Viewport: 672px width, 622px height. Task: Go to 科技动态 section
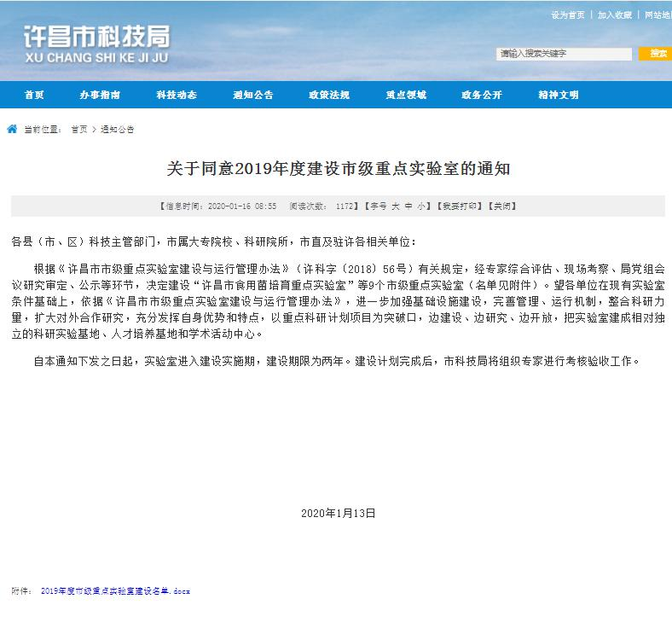coord(177,95)
